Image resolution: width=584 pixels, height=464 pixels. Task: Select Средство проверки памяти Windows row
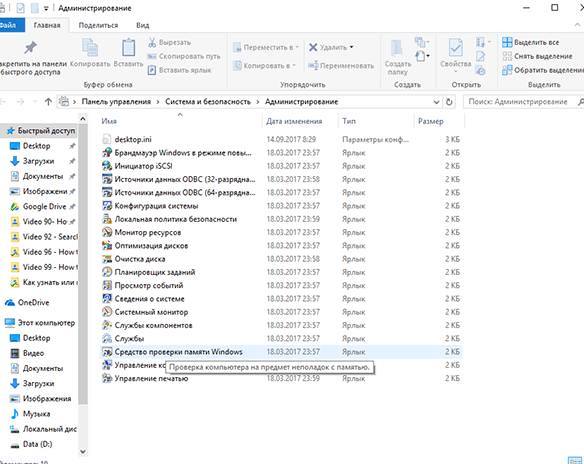point(282,352)
